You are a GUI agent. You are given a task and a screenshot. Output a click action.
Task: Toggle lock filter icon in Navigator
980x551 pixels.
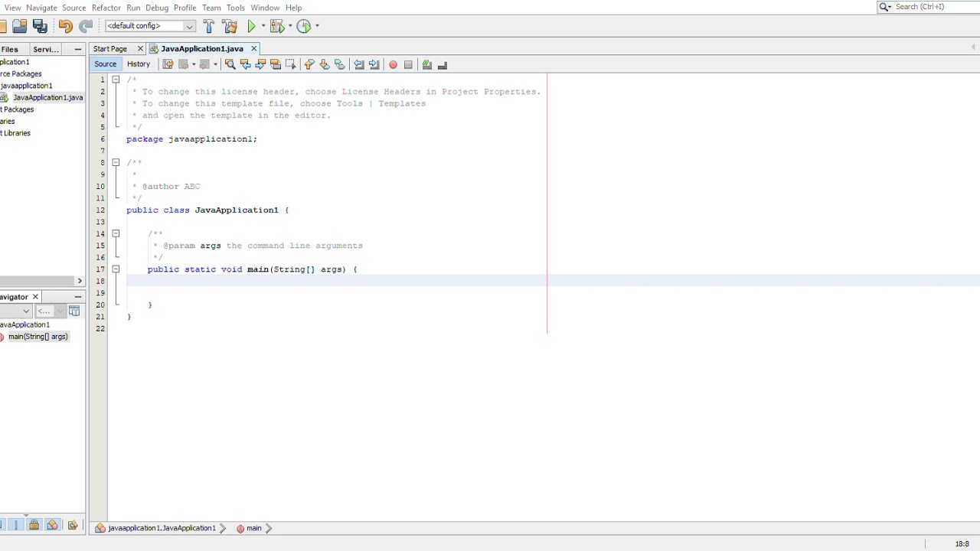(x=34, y=525)
